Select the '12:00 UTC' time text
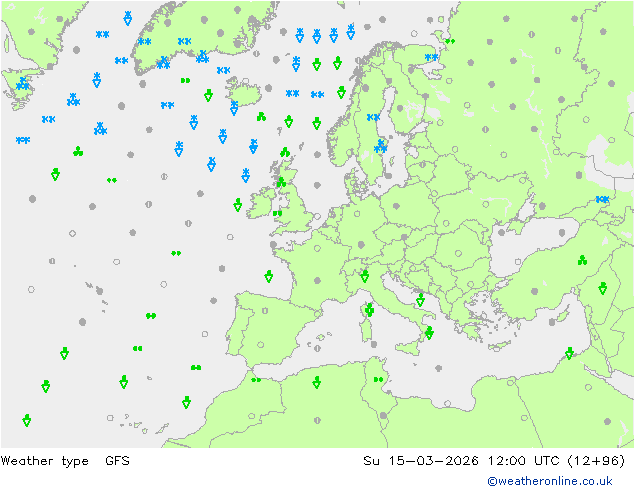The height and width of the screenshot is (490, 634). point(524,460)
